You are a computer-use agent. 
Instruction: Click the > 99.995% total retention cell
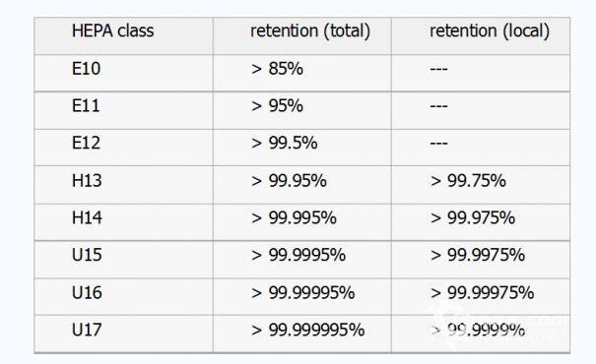(294, 217)
